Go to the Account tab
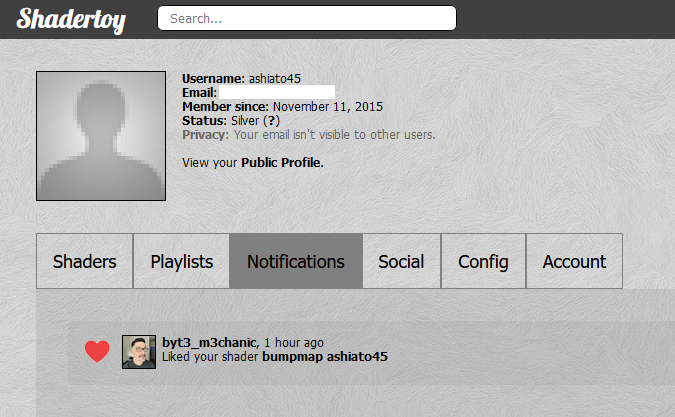This screenshot has height=417, width=675. click(x=574, y=261)
